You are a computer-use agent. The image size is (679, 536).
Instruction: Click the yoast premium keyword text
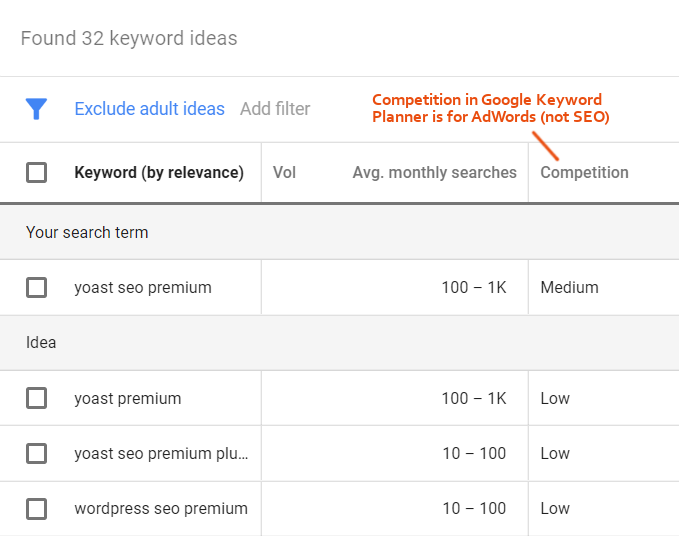coord(128,399)
